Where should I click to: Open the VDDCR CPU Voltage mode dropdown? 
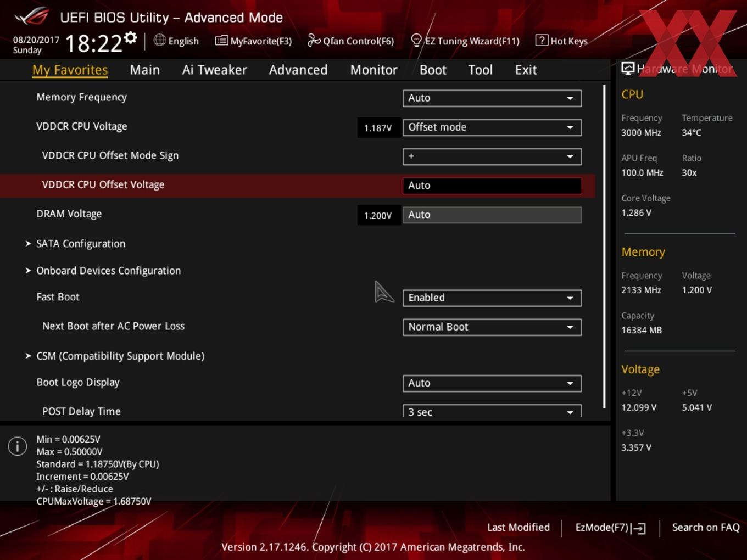(492, 127)
